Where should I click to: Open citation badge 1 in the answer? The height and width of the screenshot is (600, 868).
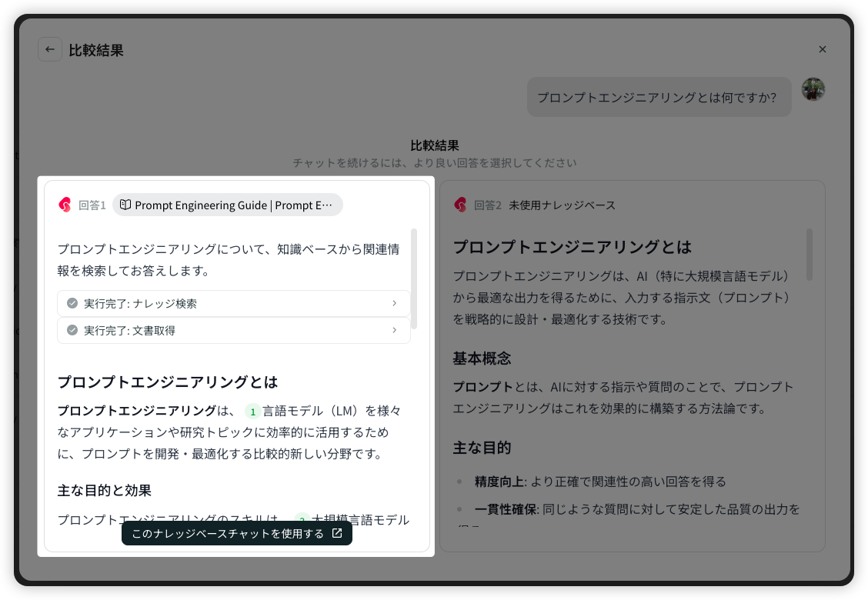pos(252,412)
